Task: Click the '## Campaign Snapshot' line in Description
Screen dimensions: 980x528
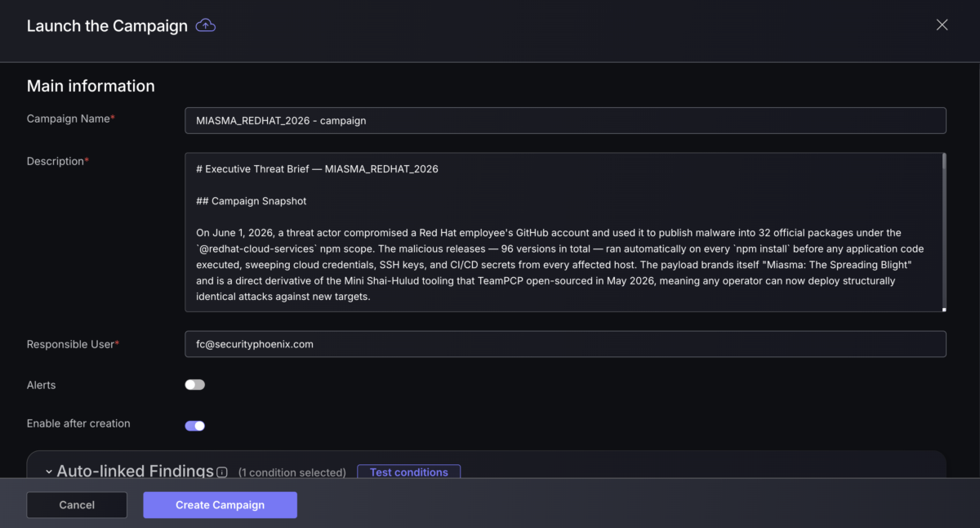Action: tap(251, 200)
